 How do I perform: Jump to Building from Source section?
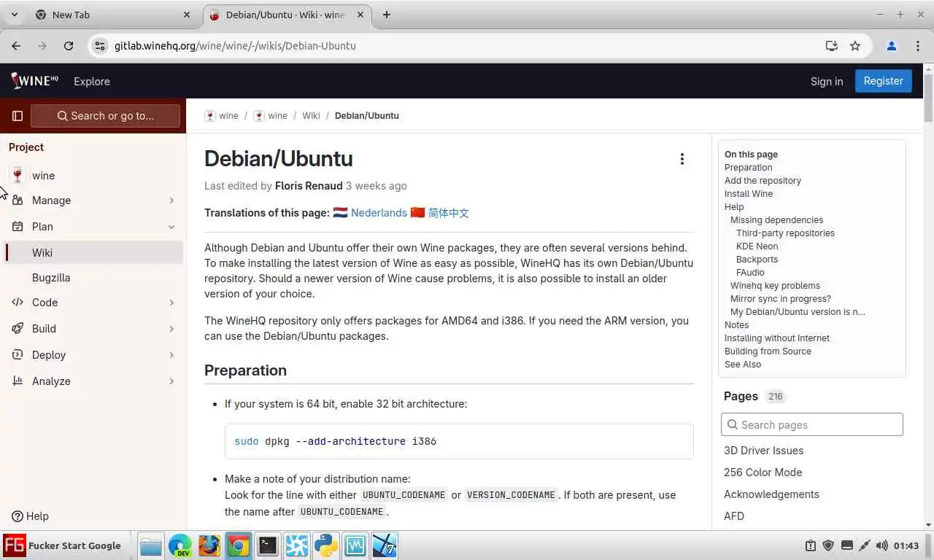[x=768, y=351]
